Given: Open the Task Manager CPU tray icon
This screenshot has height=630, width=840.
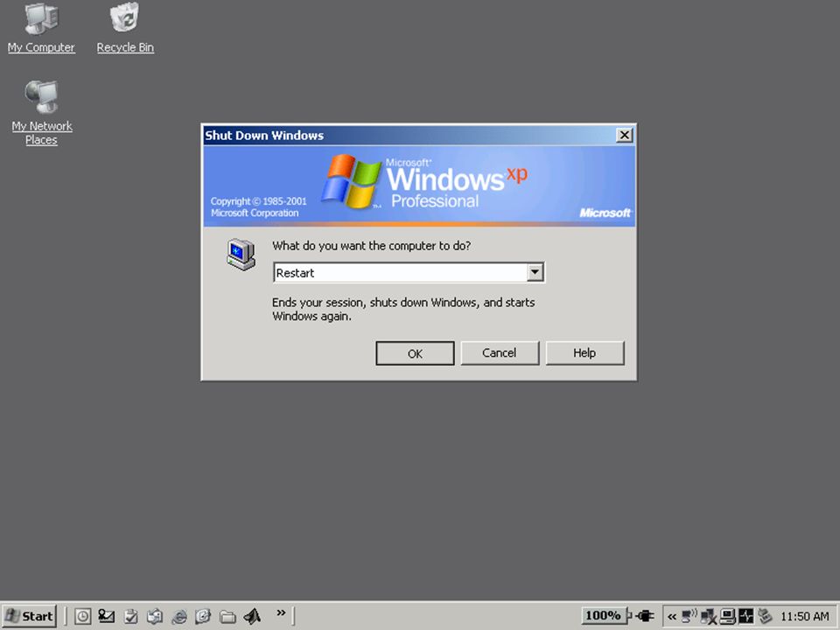Looking at the screenshot, I should coord(745,616).
